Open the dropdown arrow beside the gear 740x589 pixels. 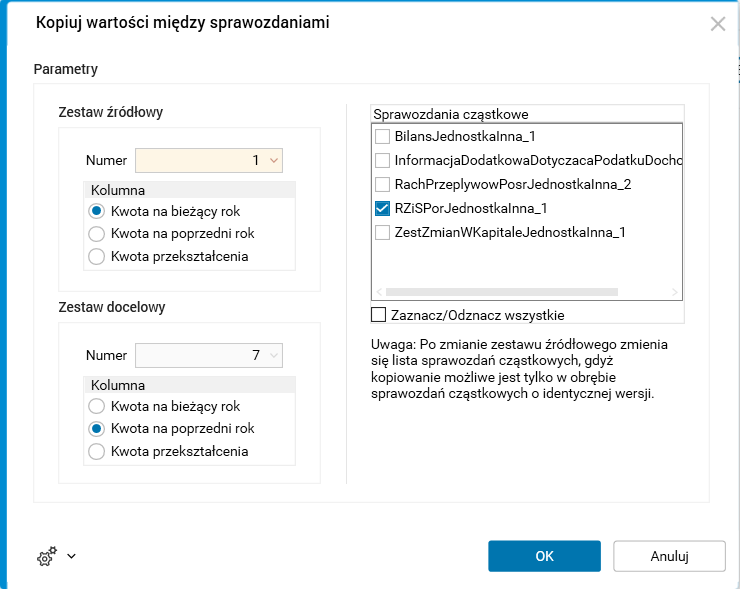pos(71,558)
